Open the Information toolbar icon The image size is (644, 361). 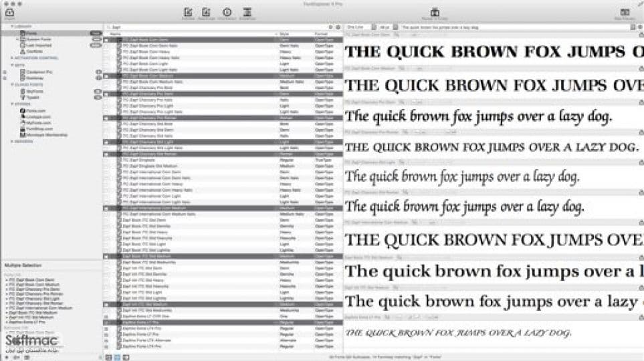coord(227,13)
